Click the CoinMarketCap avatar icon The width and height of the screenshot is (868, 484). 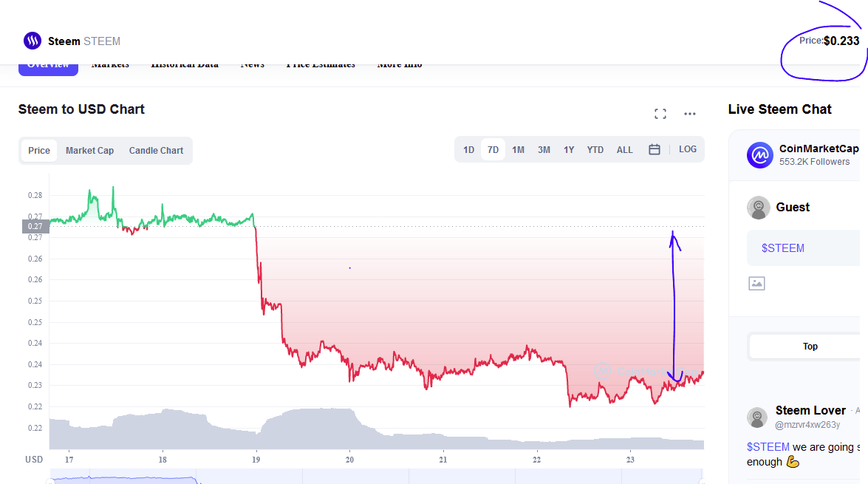759,155
